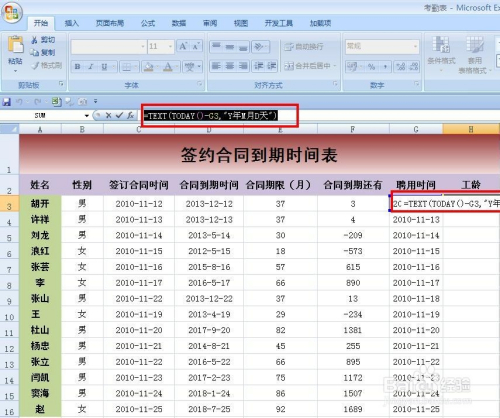Open 条件格式 conditional formatting
500x418 pixels.
coord(441,53)
